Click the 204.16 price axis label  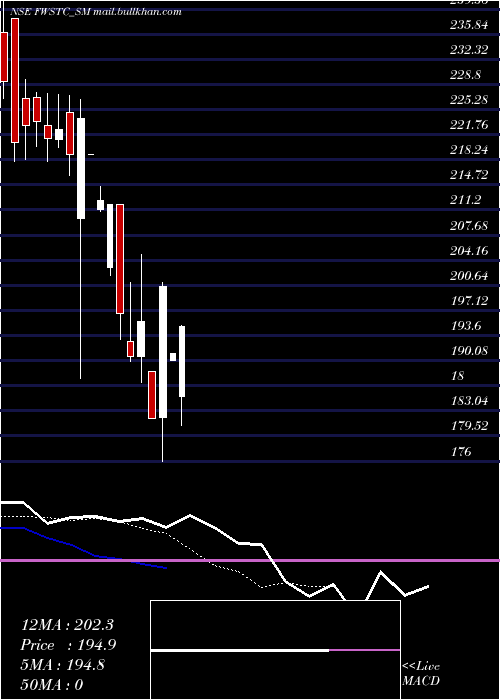[469, 251]
